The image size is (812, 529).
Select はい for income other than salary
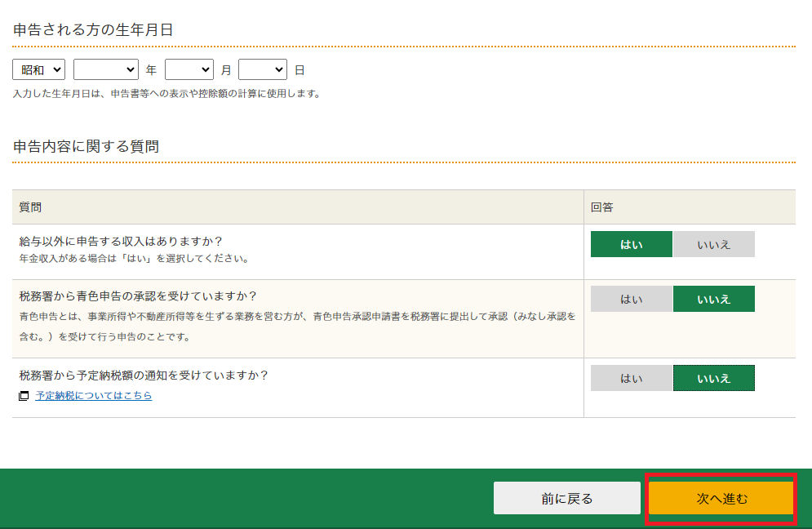[x=631, y=244]
